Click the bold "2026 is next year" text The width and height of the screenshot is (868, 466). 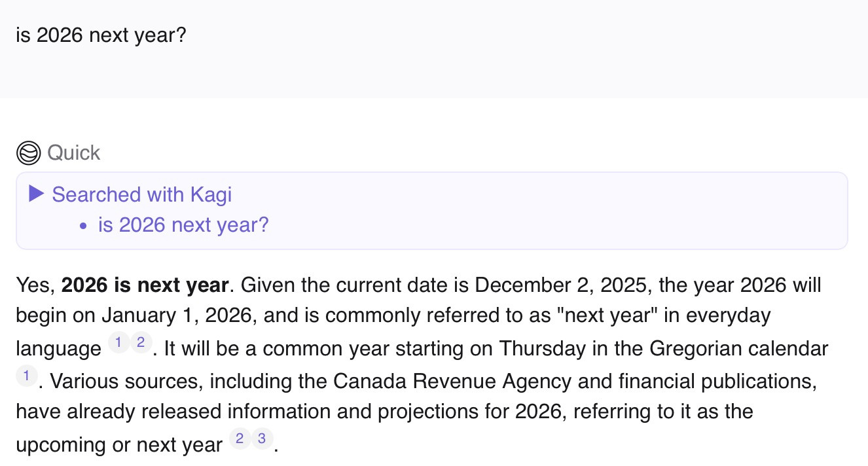point(145,286)
